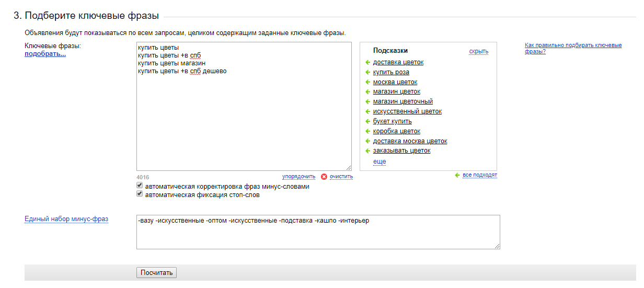The image size is (644, 288).
Task: Click arrow icon beside 'магазин цветочный'
Action: pos(367,102)
